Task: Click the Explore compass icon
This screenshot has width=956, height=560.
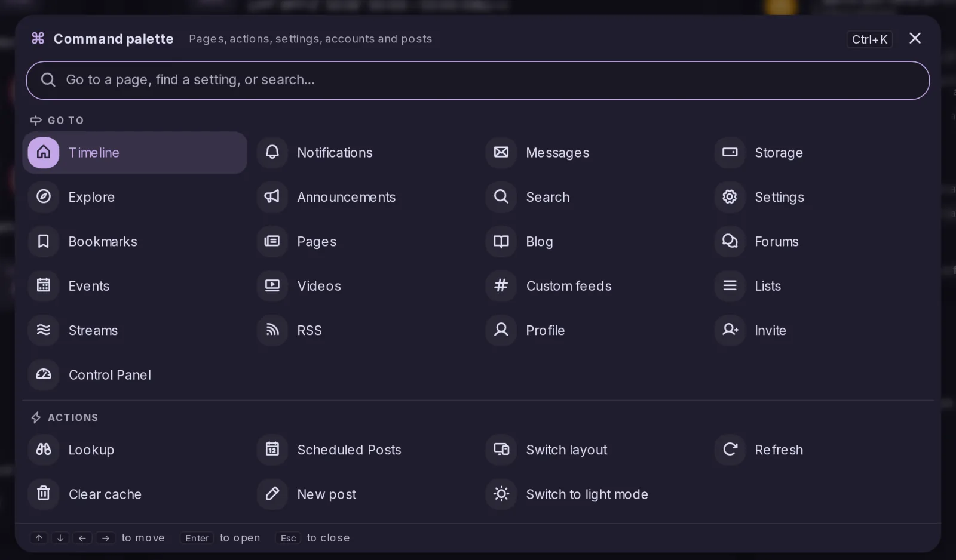Action: pyautogui.click(x=44, y=197)
